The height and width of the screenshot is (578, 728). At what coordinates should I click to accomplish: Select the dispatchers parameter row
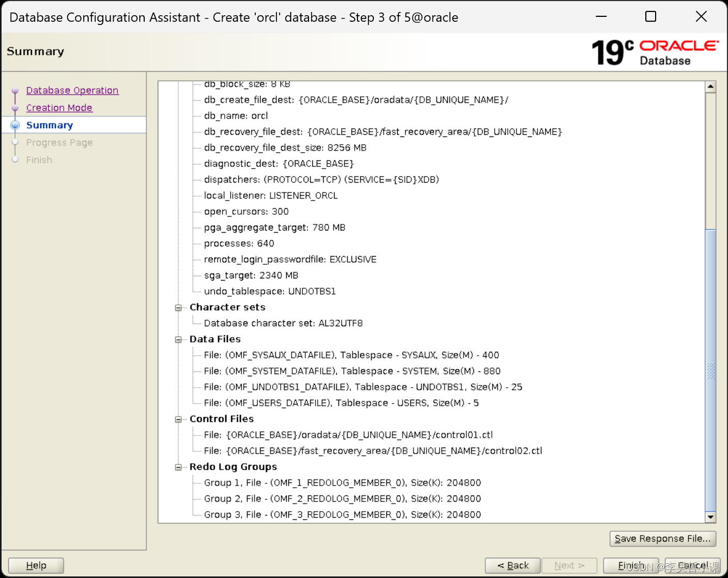(x=322, y=179)
